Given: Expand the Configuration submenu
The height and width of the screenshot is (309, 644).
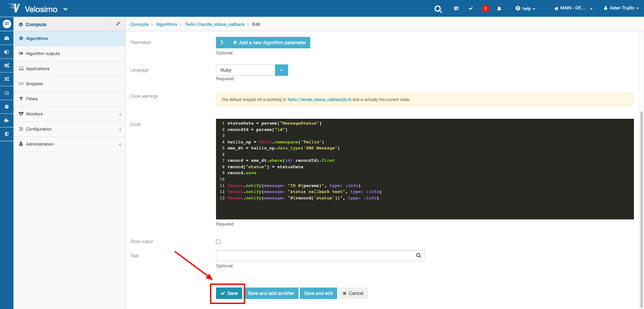Looking at the screenshot, I should (69, 129).
